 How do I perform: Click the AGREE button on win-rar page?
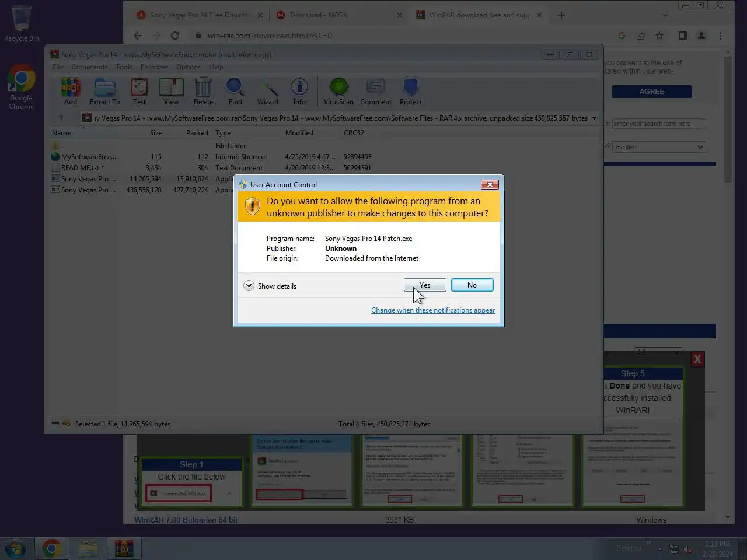coord(652,92)
